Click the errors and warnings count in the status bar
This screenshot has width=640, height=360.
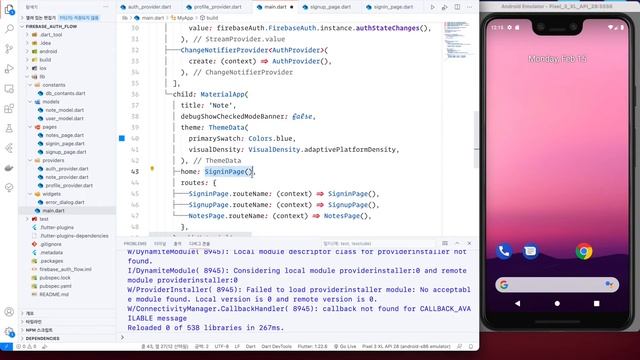point(27,346)
